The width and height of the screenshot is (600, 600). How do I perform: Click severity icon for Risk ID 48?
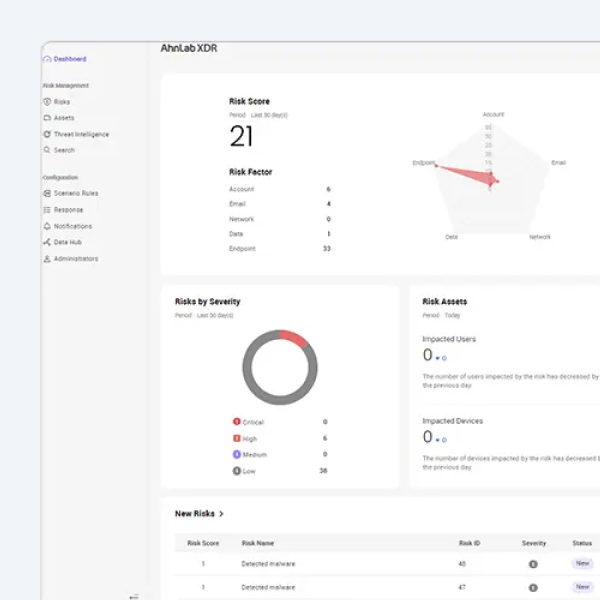(x=533, y=563)
